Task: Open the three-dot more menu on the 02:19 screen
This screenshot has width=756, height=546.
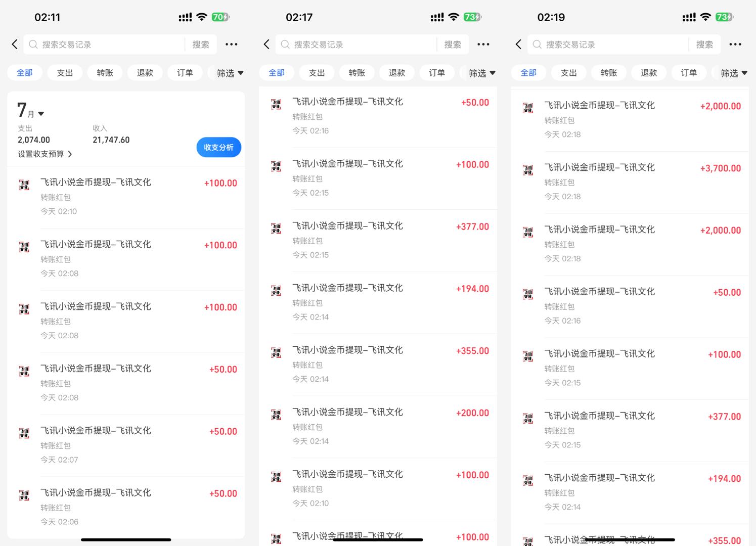Action: pos(735,44)
